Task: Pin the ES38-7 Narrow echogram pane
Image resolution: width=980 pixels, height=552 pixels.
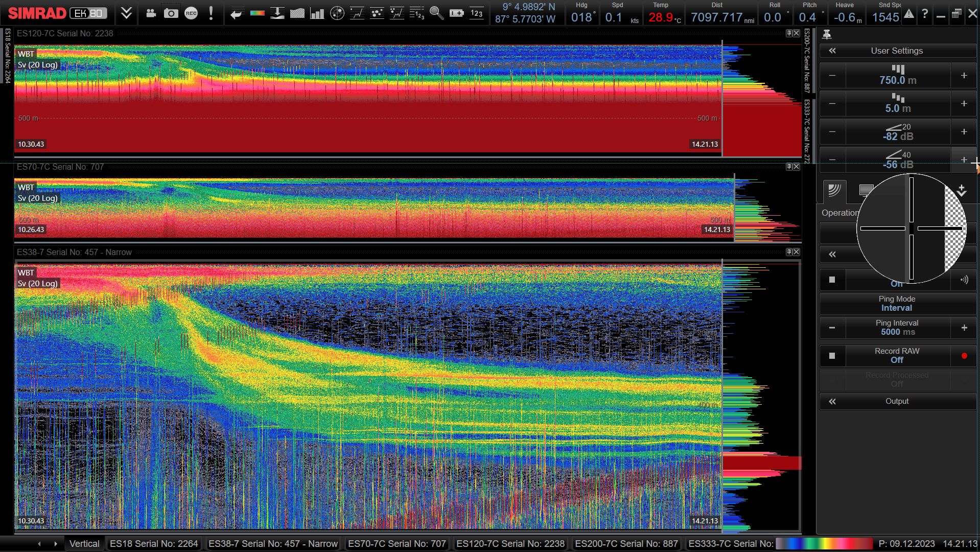Action: point(789,252)
